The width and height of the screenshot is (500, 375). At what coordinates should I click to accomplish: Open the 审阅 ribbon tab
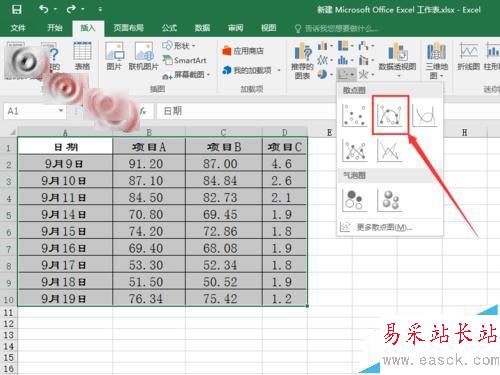tap(235, 28)
